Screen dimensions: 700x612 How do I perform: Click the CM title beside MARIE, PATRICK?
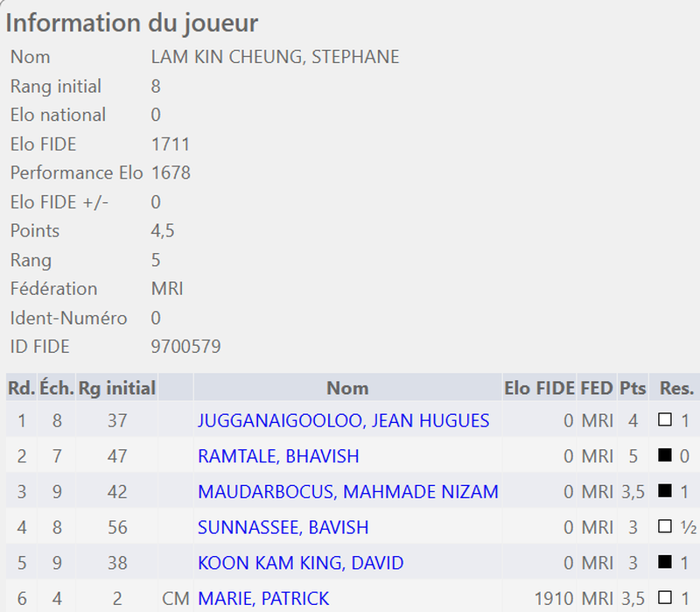(176, 599)
